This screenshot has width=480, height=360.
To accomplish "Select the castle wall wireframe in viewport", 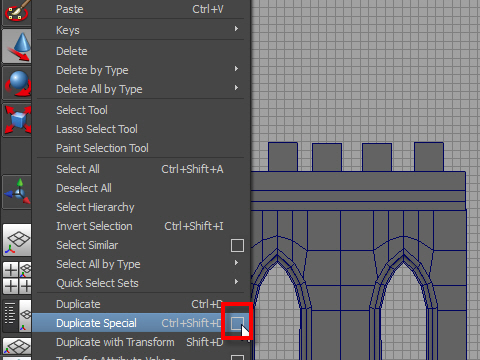I will pyautogui.click(x=358, y=251).
